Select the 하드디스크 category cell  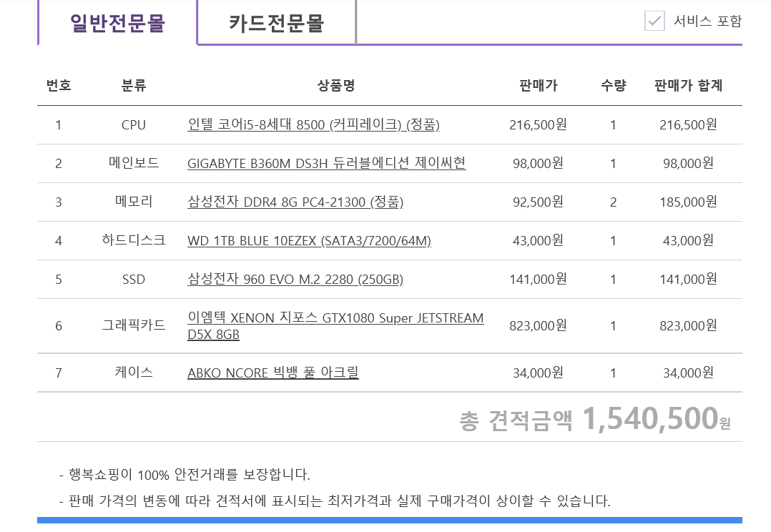click(133, 240)
